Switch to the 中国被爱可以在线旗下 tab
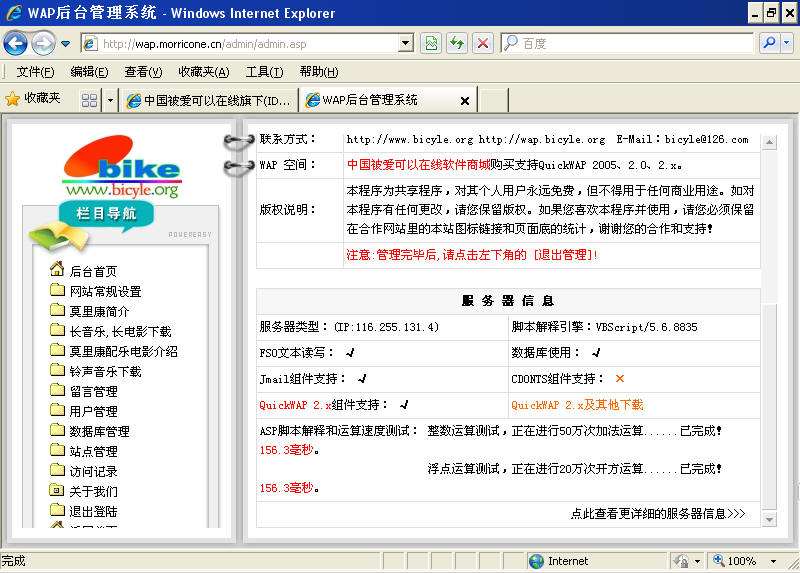The width and height of the screenshot is (800, 573). [208, 100]
